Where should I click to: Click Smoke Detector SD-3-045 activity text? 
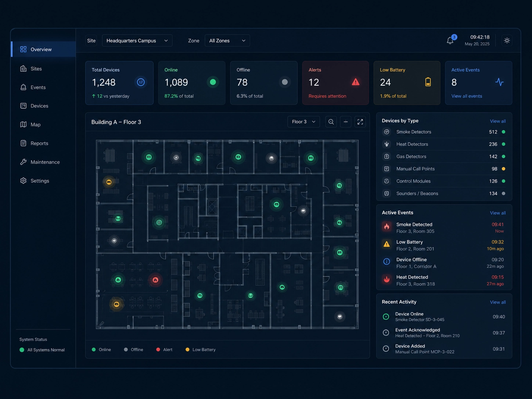click(420, 320)
